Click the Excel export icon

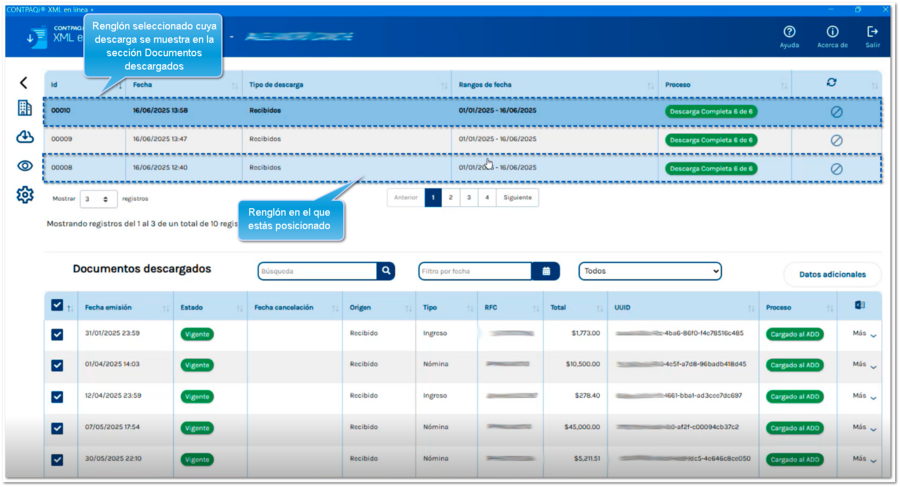point(859,306)
